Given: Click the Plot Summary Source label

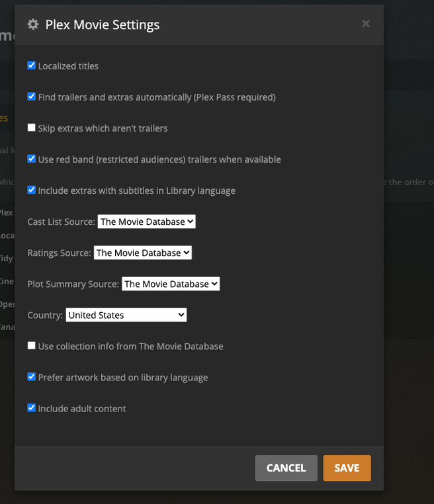Looking at the screenshot, I should pos(73,284).
